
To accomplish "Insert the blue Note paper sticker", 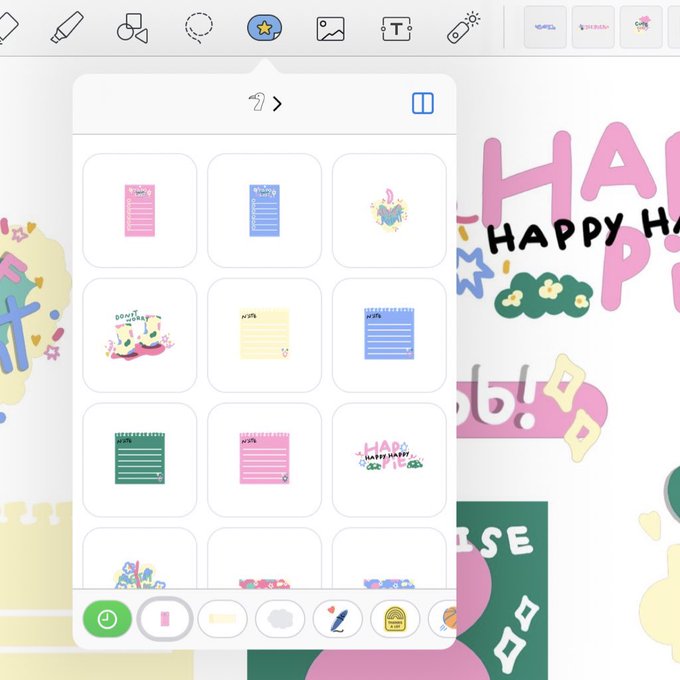I will 389,335.
